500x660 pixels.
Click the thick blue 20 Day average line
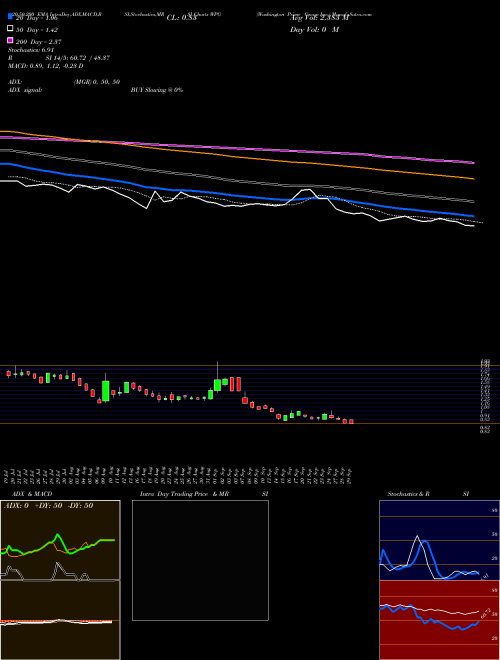click(237, 194)
